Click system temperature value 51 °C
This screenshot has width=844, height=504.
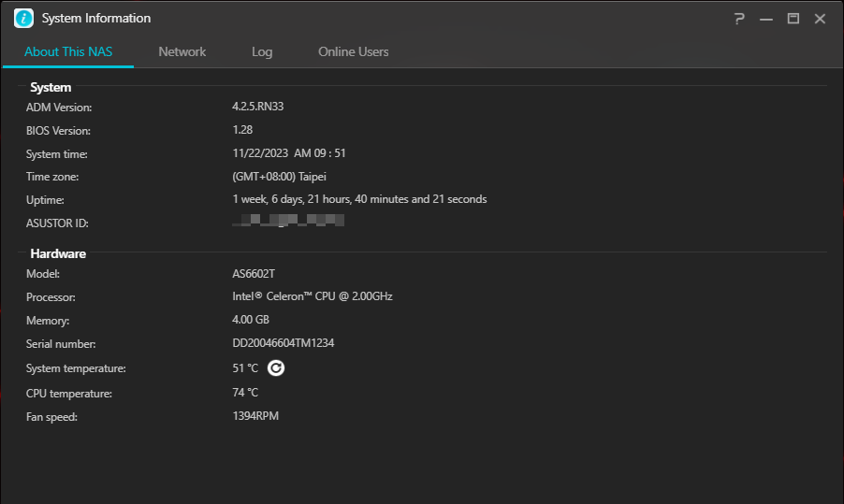[245, 367]
